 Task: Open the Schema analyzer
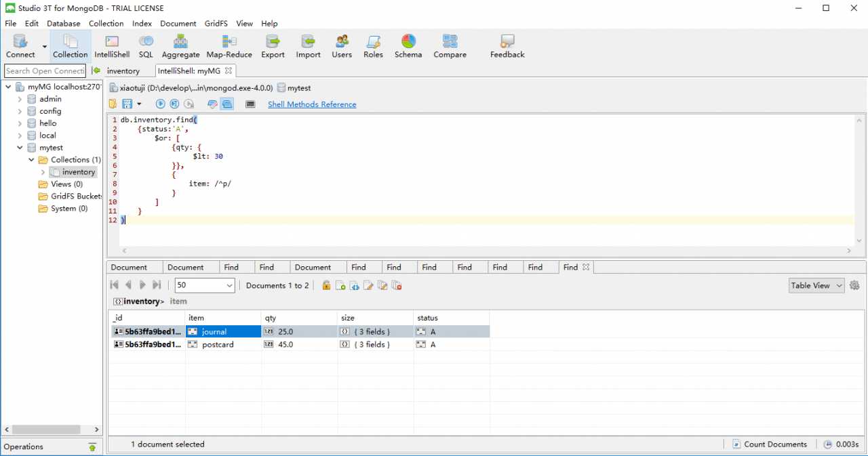408,45
